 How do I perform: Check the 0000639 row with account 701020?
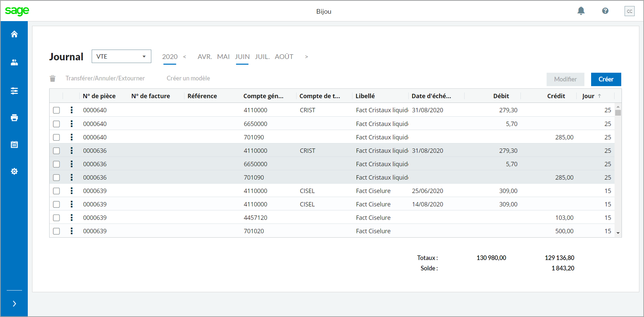(x=57, y=231)
